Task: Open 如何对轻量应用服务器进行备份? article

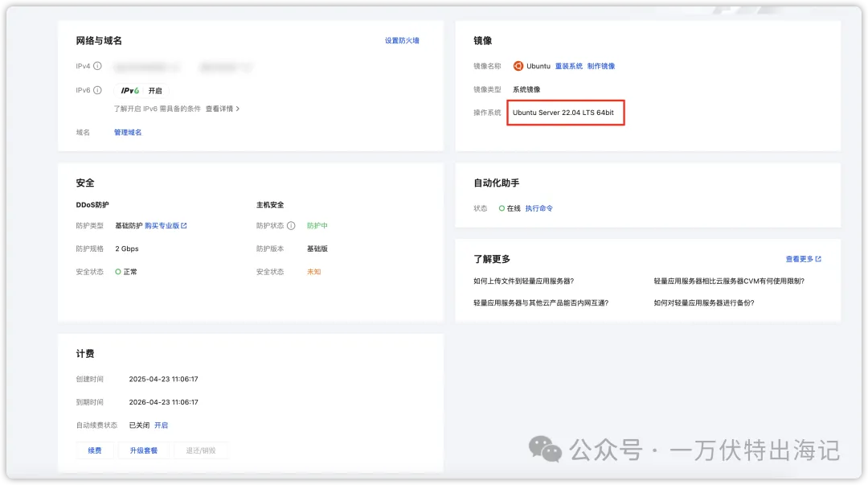Action: tap(703, 302)
